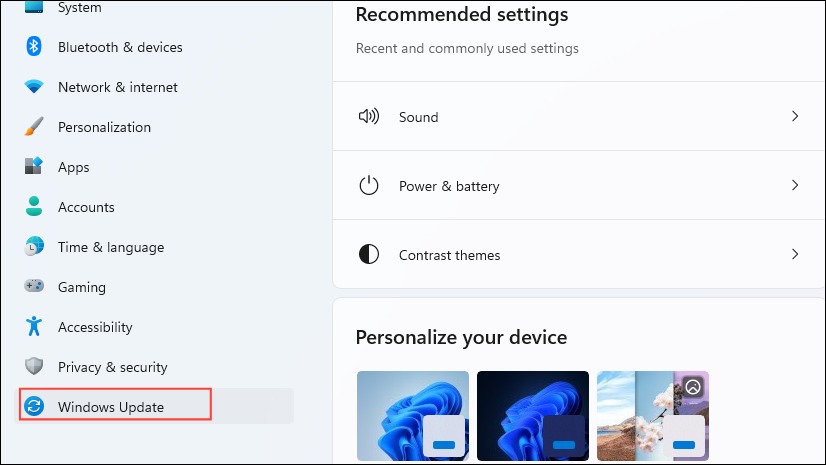This screenshot has height=465, width=826.
Task: Click the Windows Update sync icon
Action: click(x=34, y=406)
